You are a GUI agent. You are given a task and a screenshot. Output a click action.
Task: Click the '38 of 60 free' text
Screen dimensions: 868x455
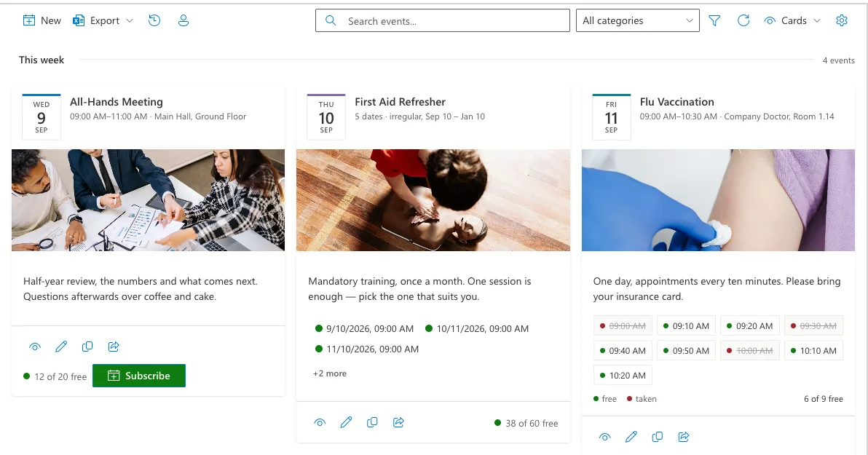(532, 423)
